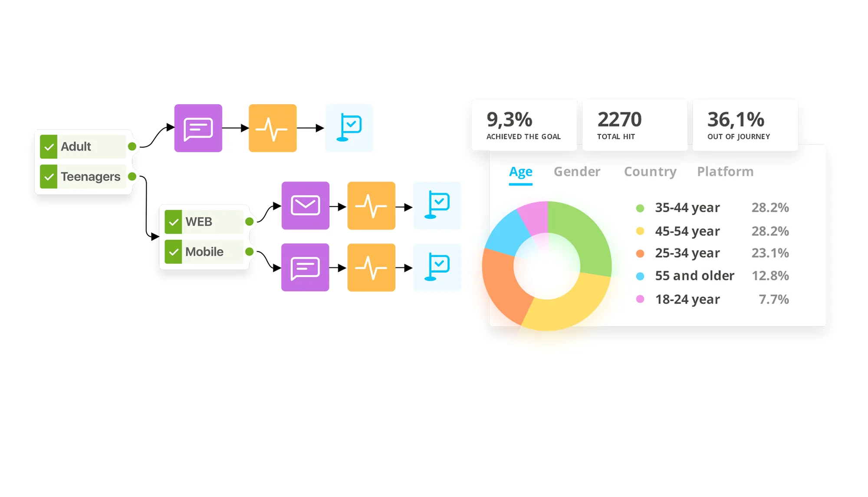The image size is (868, 497).
Task: Click the purple chat node in Mobile branch
Action: pyautogui.click(x=305, y=267)
